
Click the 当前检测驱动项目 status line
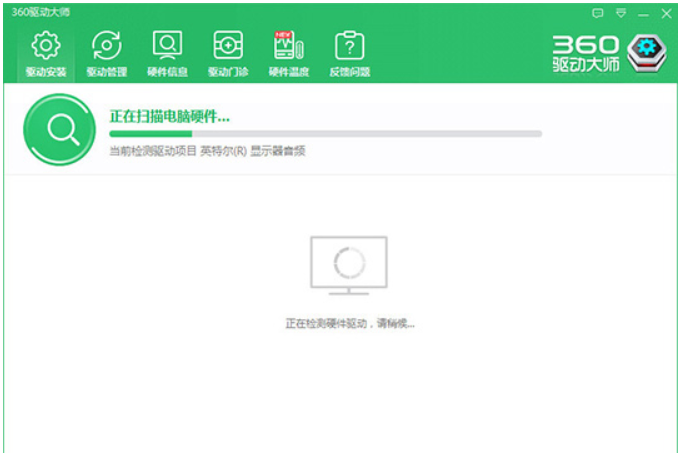coord(207,151)
